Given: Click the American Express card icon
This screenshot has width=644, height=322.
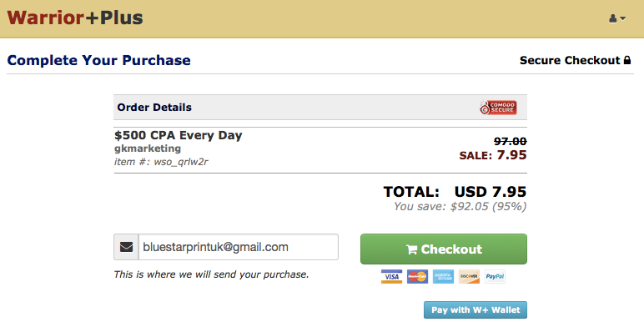Looking at the screenshot, I should click(443, 276).
